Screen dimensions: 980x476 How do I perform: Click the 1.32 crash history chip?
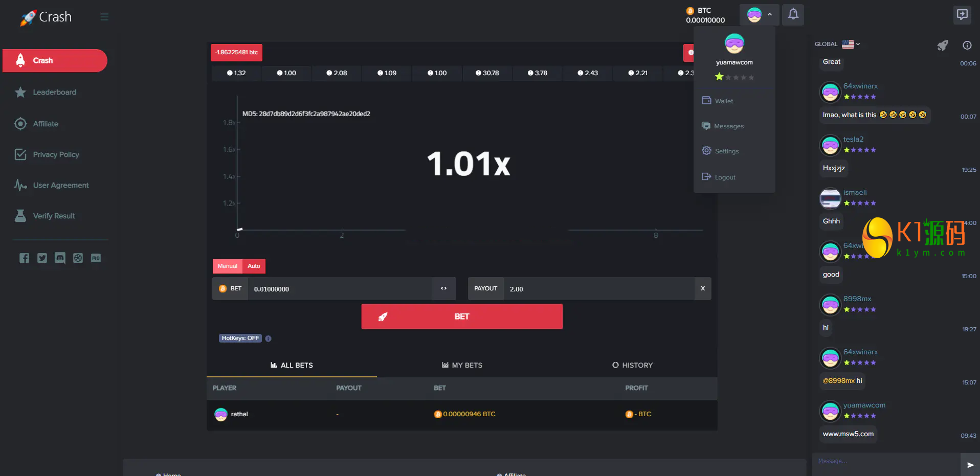click(x=236, y=73)
